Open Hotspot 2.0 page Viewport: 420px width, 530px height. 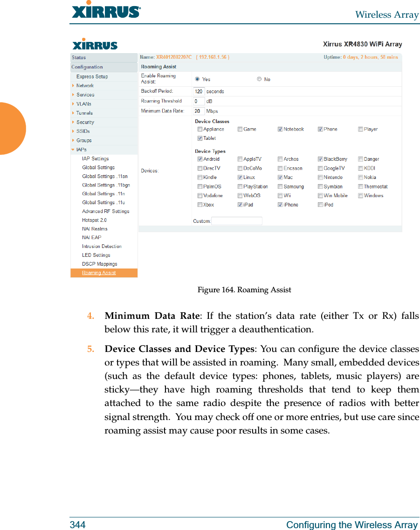(94, 220)
